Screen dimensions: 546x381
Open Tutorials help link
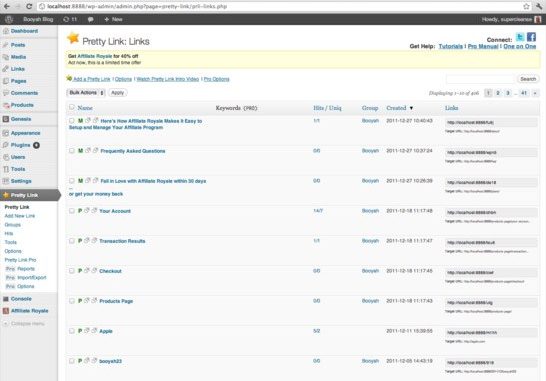(x=451, y=46)
